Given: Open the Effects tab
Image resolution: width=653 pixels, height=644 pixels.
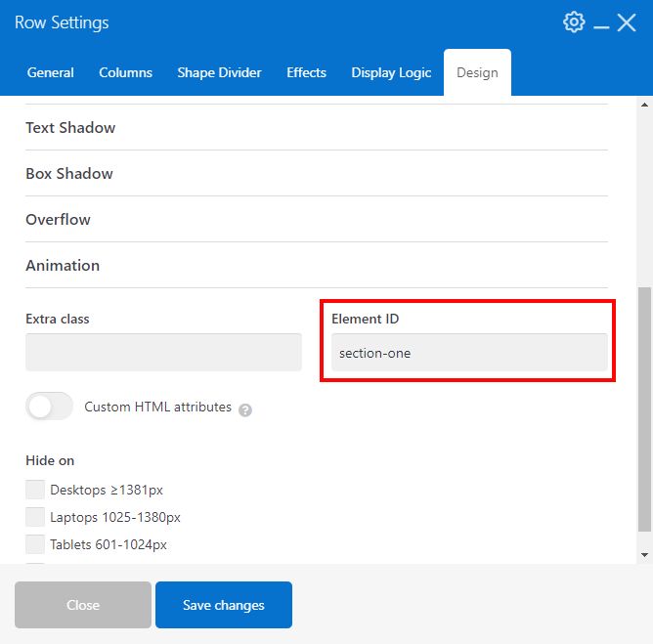Looking at the screenshot, I should coord(306,72).
